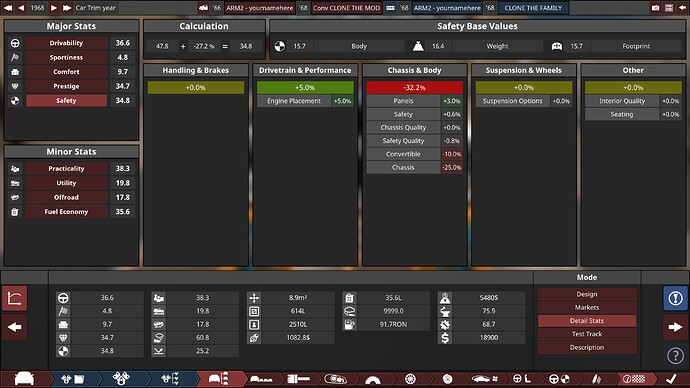690x388 pixels.
Task: Open the steering wheel L interior tab icon
Action: click(522, 379)
